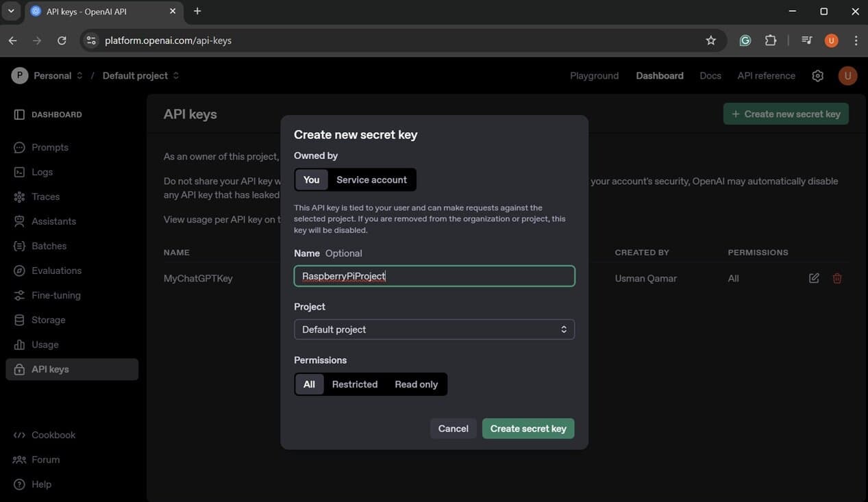
Task: Open the Project selection dropdown
Action: pos(434,329)
